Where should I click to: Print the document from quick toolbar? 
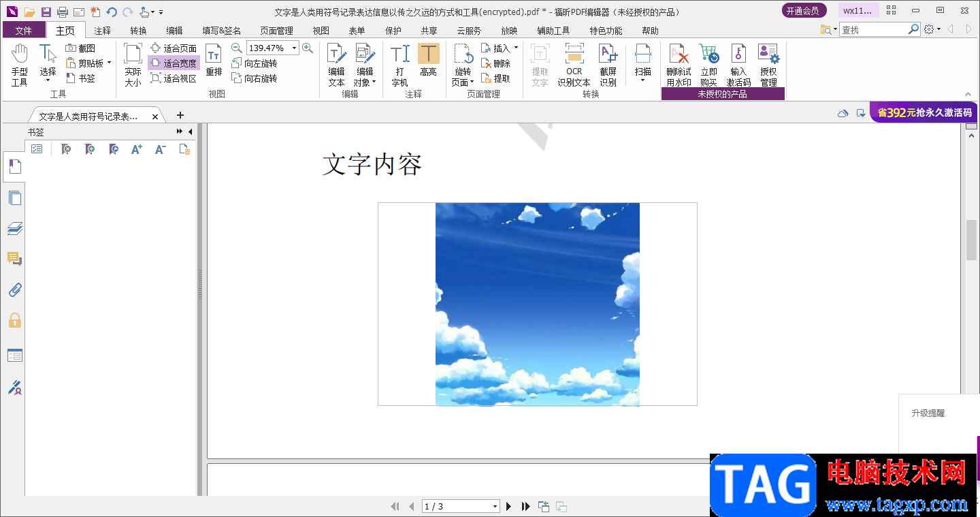(x=62, y=12)
